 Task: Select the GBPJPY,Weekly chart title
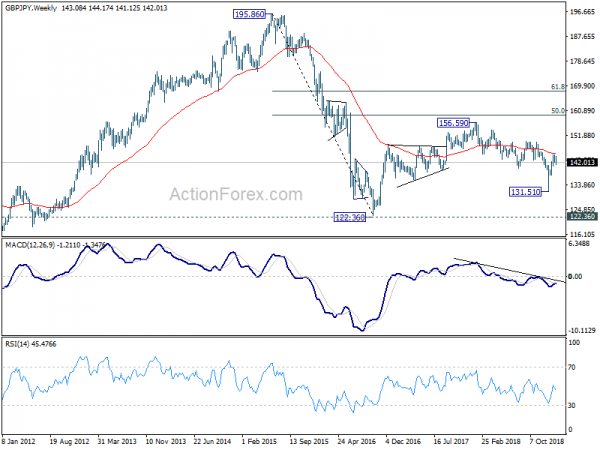click(31, 8)
